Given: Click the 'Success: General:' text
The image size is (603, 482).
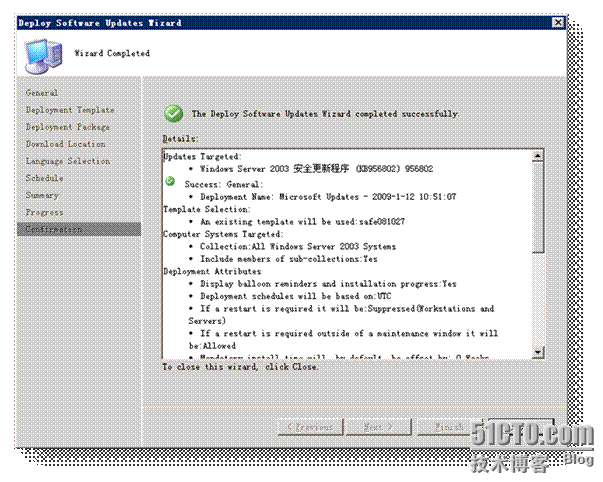Looking at the screenshot, I should [224, 185].
